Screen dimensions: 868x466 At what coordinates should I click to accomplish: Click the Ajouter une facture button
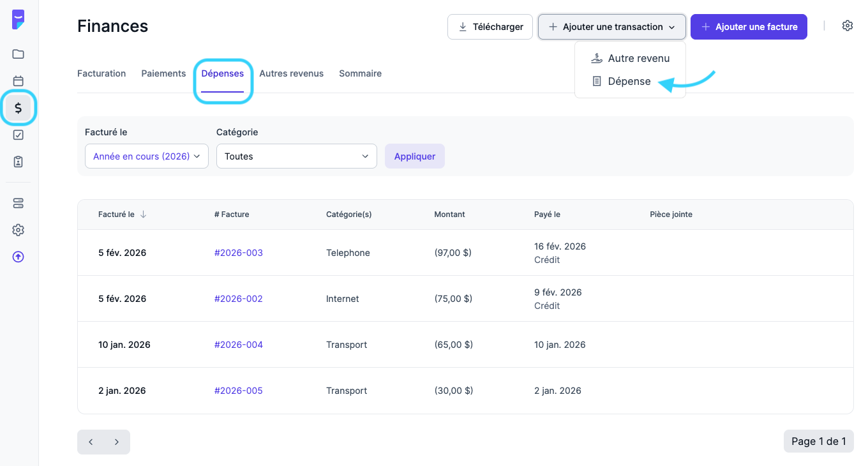coord(748,27)
